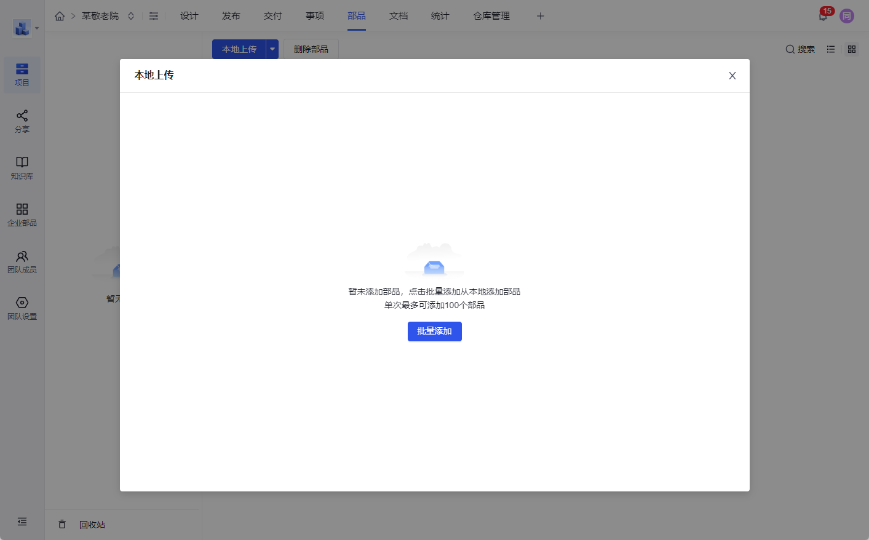Open the workspace logo dropdown
The image size is (869, 540).
26,28
